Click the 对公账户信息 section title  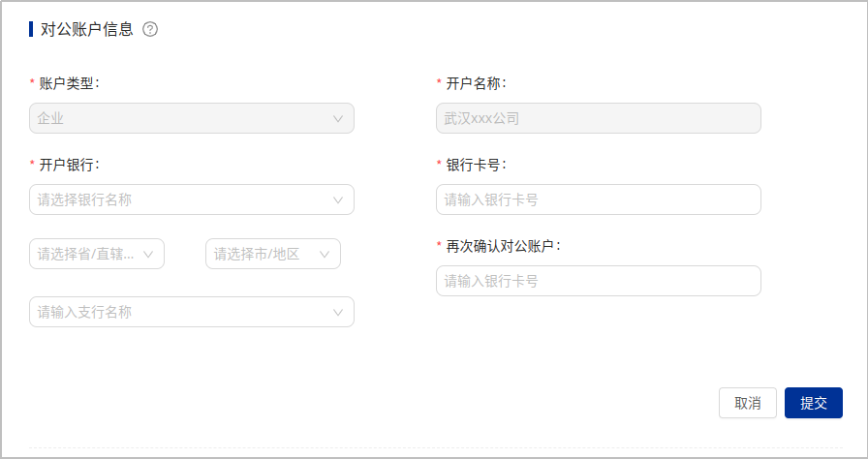click(x=87, y=29)
